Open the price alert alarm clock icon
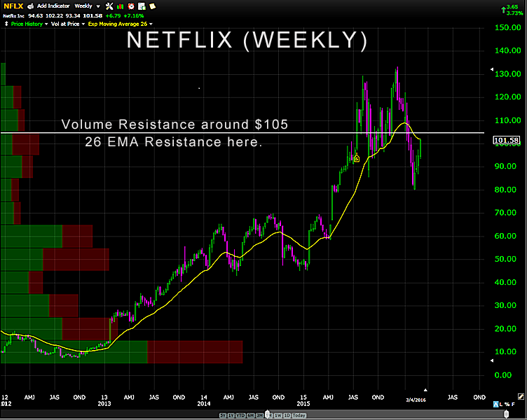Viewport: 527px width, 420px height. [131, 6]
